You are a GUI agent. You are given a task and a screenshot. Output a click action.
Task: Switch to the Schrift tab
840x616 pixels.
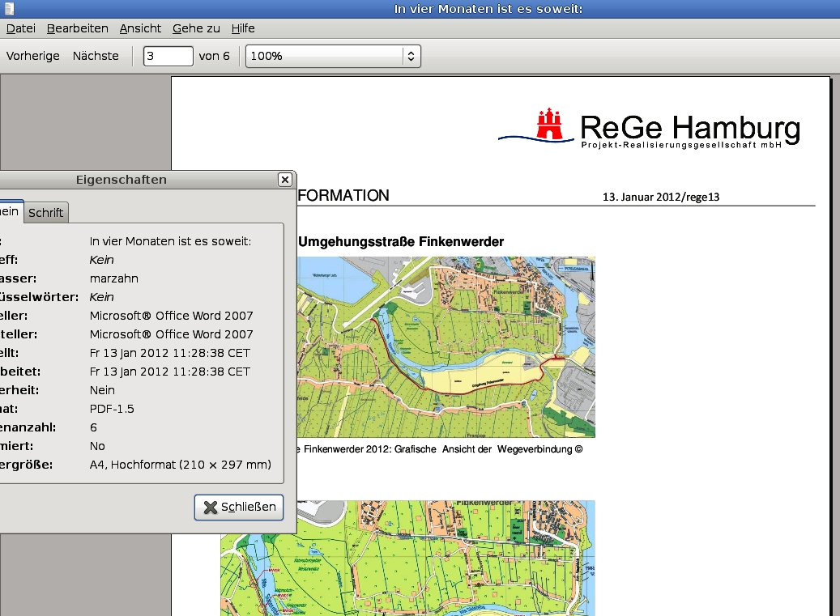(x=46, y=213)
